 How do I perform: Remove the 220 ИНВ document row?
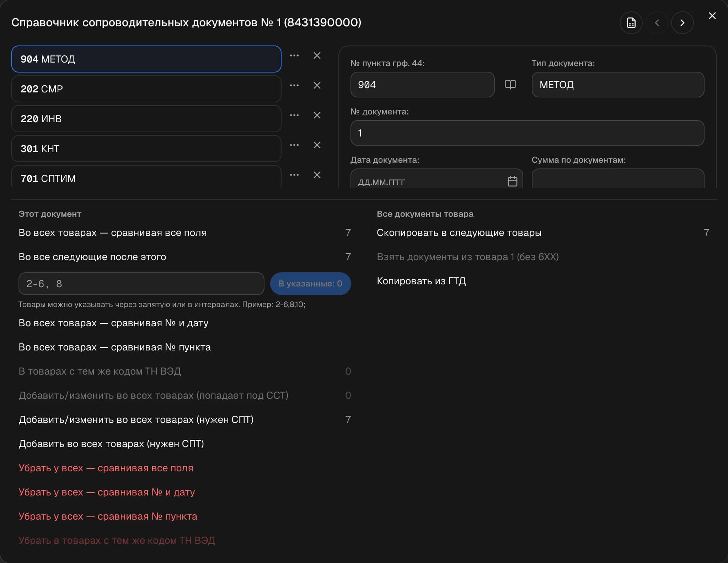coord(317,115)
